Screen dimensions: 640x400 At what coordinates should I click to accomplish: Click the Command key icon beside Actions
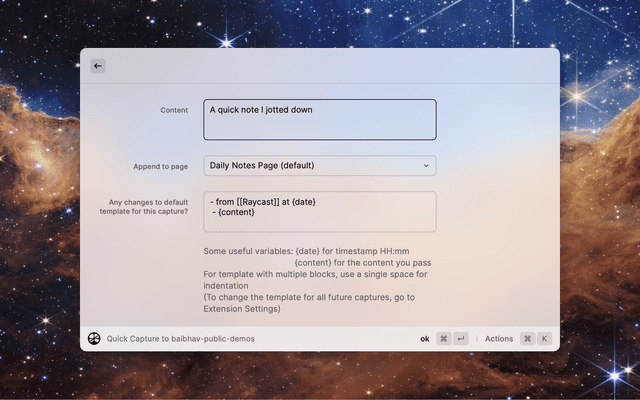[x=527, y=339]
